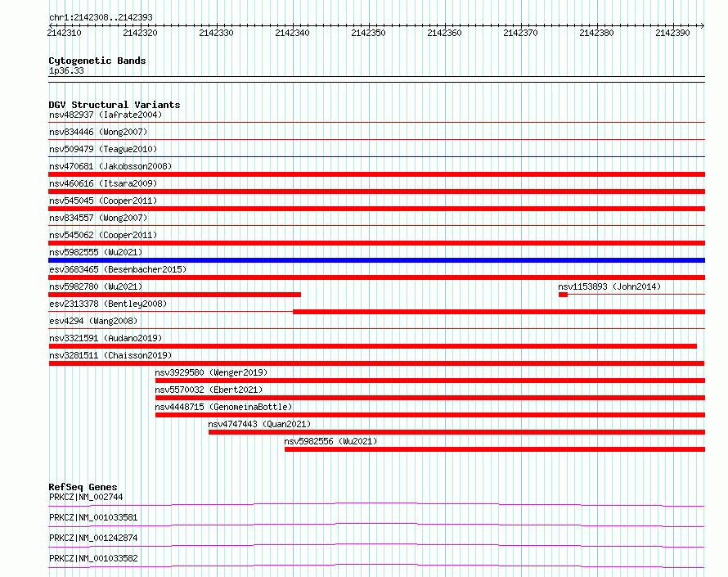
Task: Click the esv2313378 (Bentley2008) label
Action: 108,304
